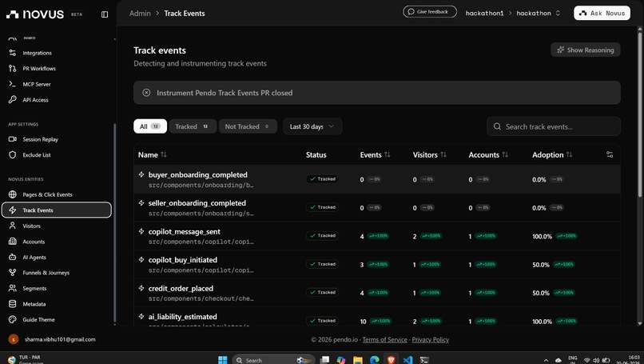644x364 pixels.
Task: Open Visual Studio Code from taskbar
Action: pos(407,360)
